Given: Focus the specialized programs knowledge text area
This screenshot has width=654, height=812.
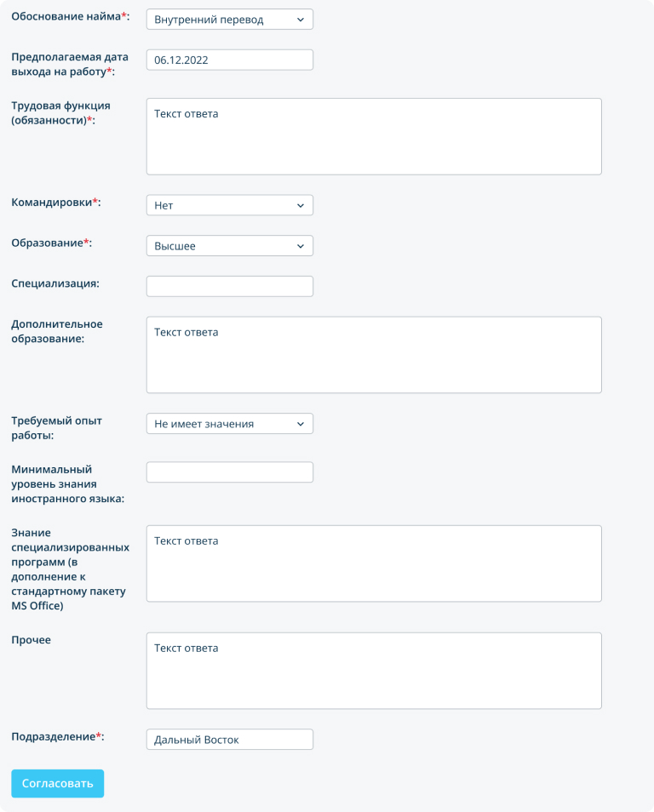Looking at the screenshot, I should [374, 563].
